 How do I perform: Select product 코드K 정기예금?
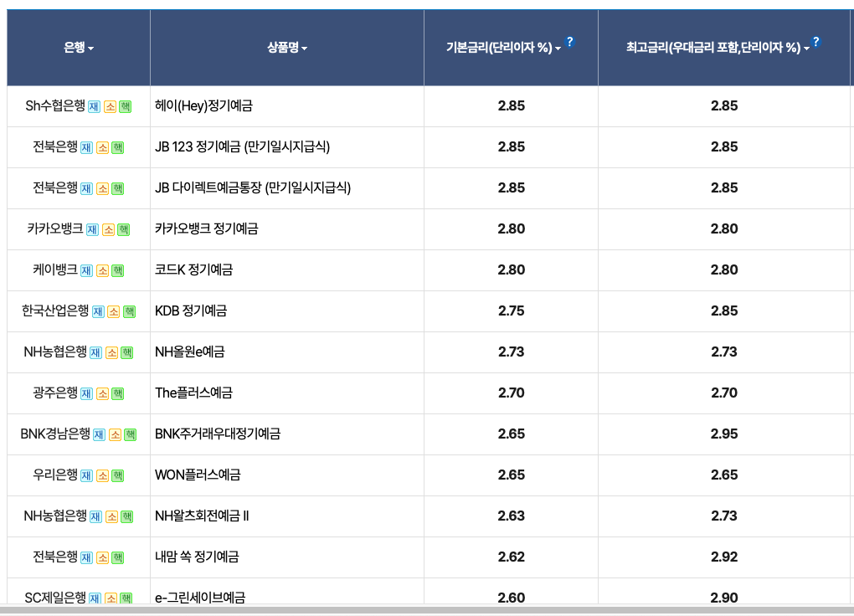[x=194, y=269]
